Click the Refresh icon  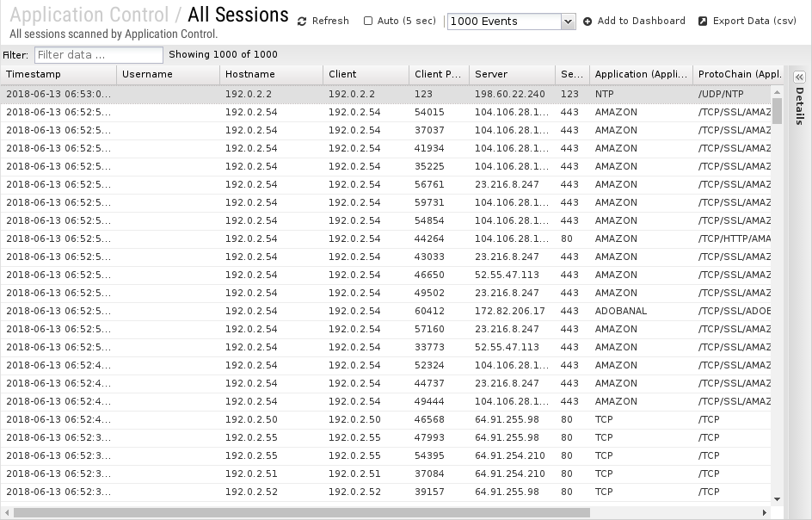pyautogui.click(x=302, y=22)
